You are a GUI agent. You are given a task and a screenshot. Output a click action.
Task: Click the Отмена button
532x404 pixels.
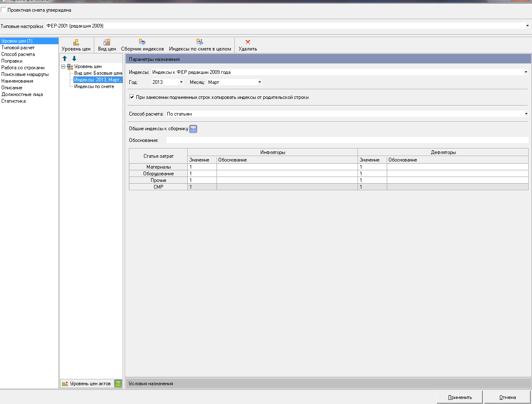(507, 397)
